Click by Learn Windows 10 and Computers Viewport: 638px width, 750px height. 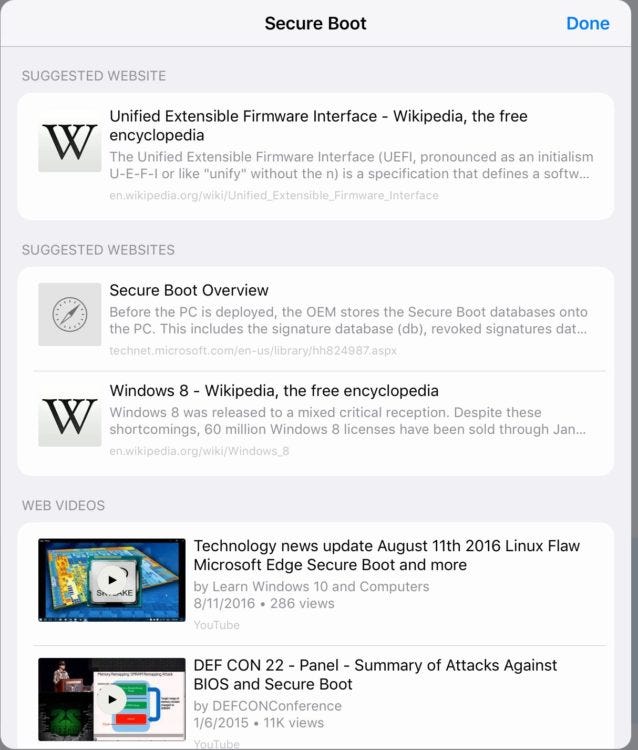(x=311, y=586)
